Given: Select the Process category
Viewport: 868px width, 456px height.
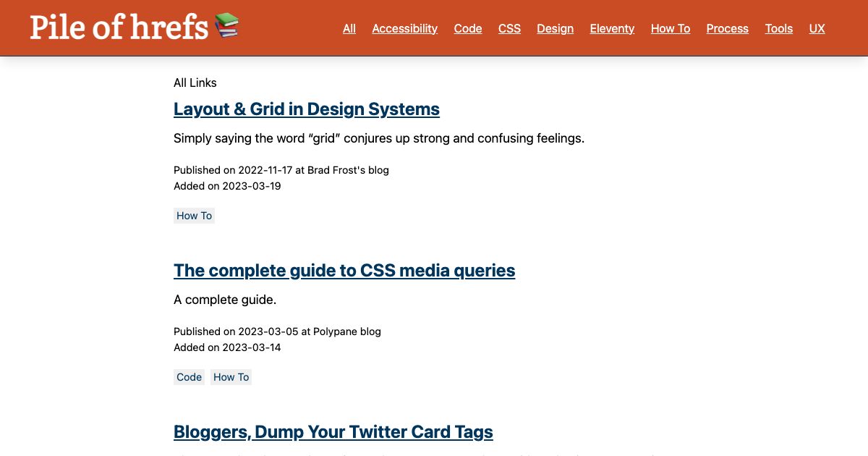Looking at the screenshot, I should point(727,28).
